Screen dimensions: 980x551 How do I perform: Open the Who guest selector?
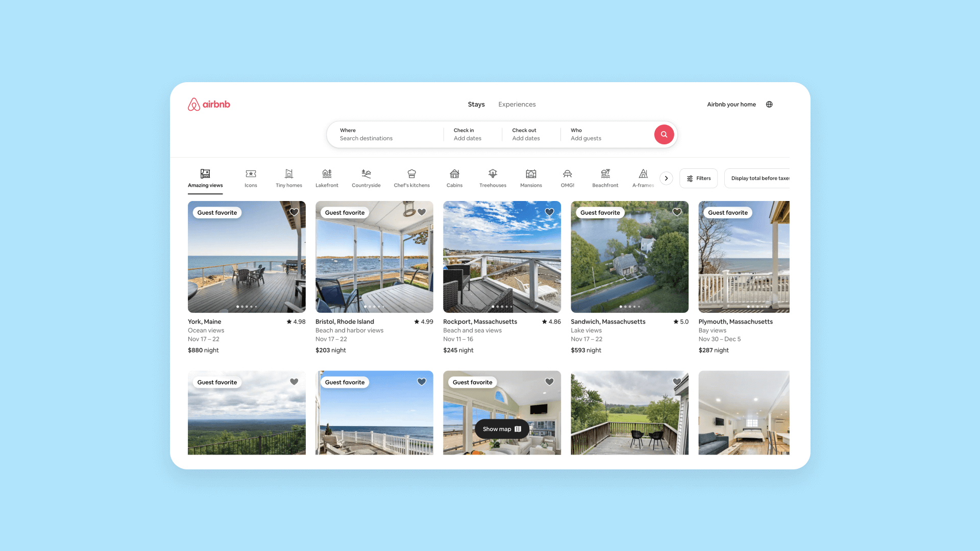coord(592,134)
